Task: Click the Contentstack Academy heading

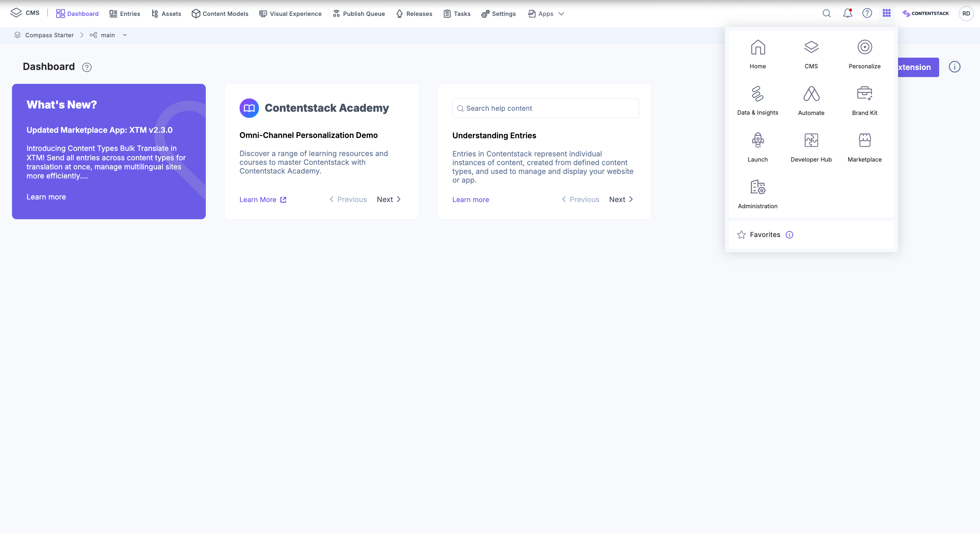Action: click(326, 108)
